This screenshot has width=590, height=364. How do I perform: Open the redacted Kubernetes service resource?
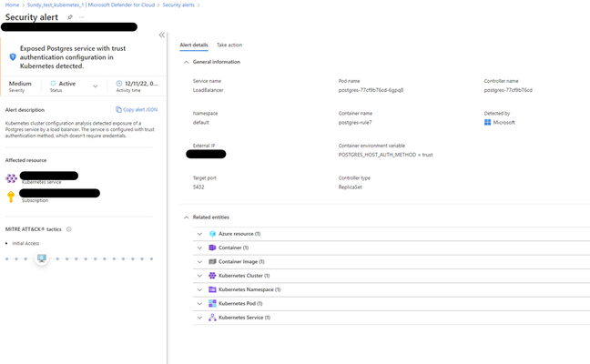49,176
